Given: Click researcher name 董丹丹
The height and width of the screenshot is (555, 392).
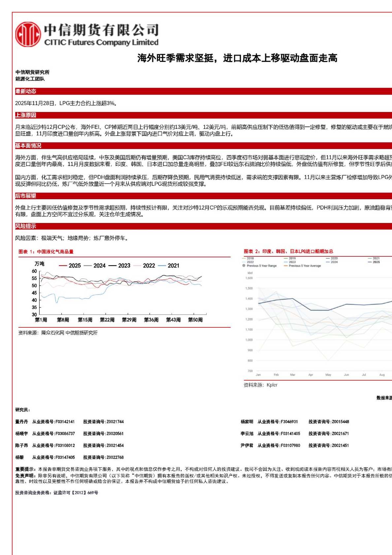Looking at the screenshot, I should click(x=21, y=422).
